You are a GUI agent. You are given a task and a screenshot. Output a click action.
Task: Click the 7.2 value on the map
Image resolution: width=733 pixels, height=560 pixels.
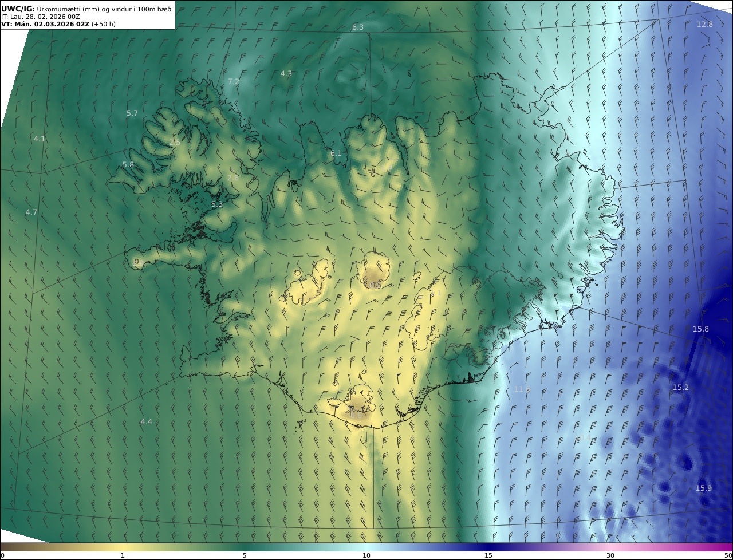234,82
